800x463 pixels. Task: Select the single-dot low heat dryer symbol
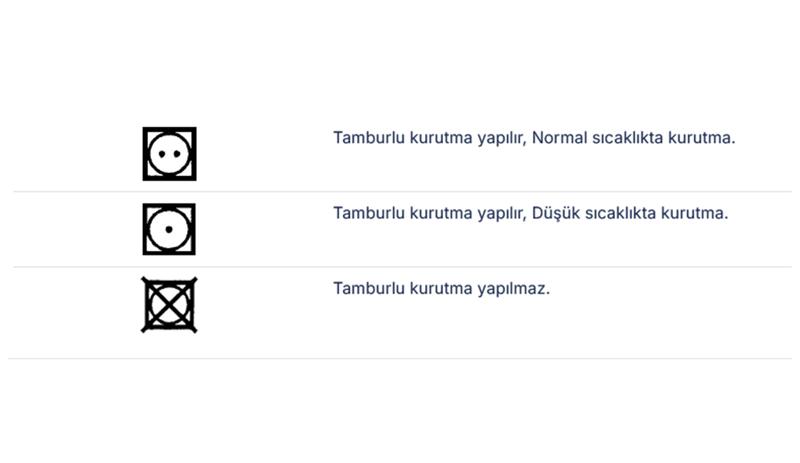169,229
